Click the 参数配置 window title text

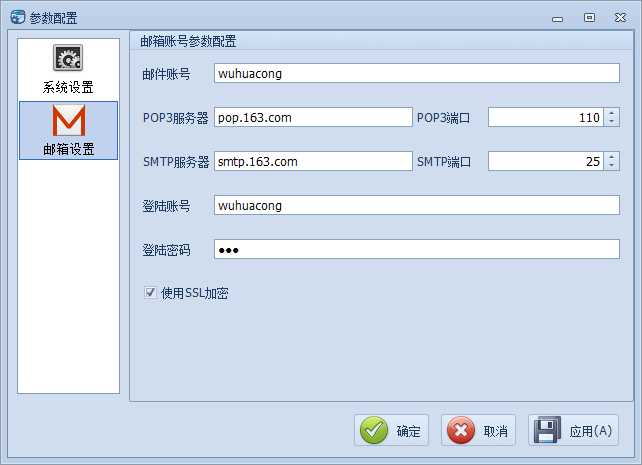pyautogui.click(x=53, y=18)
